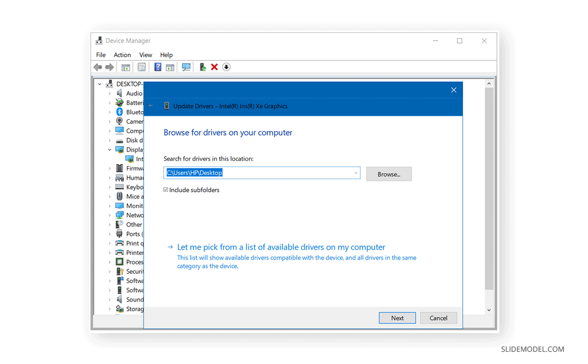Select Let me pick from available drivers link
Screen dimensions: 588x364
[281, 247]
